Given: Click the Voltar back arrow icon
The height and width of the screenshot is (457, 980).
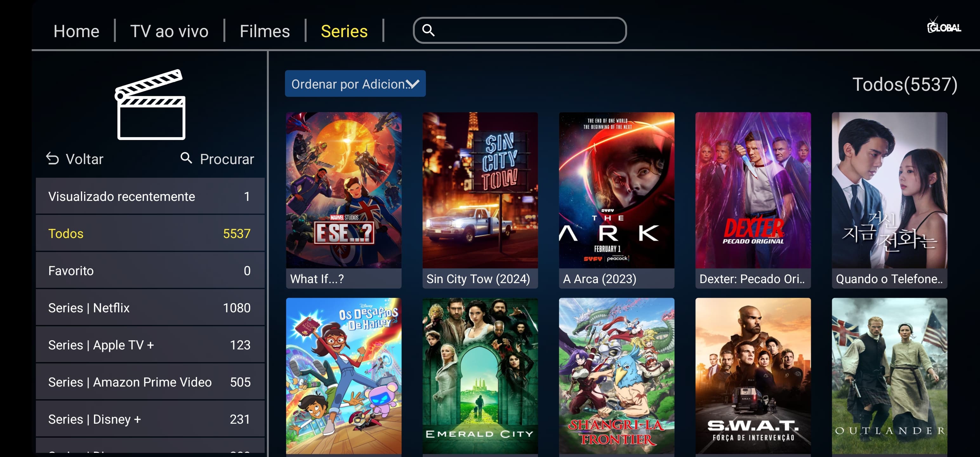Looking at the screenshot, I should coord(52,158).
